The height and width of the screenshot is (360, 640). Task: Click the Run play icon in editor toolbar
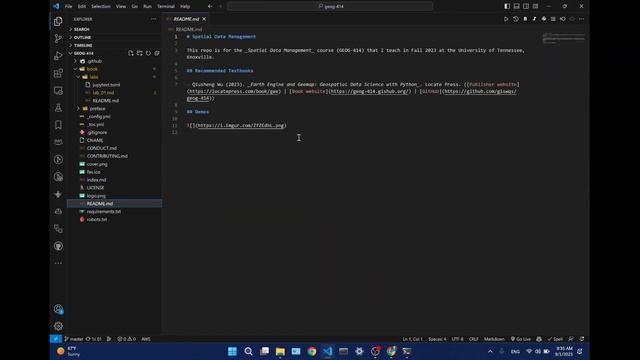coord(506,19)
